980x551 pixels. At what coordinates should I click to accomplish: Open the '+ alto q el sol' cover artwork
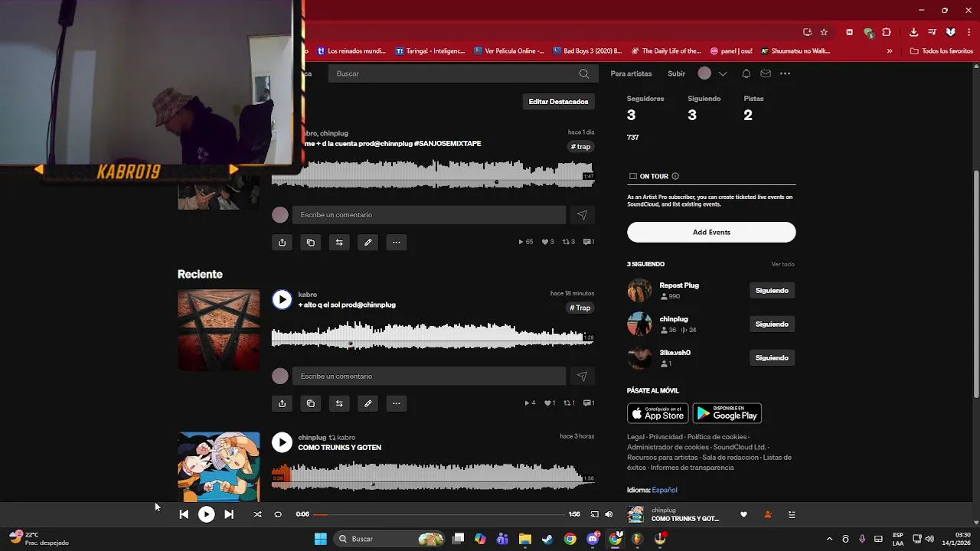click(218, 330)
